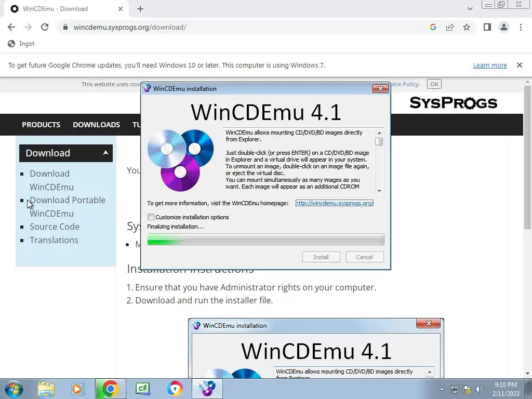Open the WinCDEmu homepage link in installer
Image resolution: width=532 pixels, height=399 pixels.
coord(334,203)
